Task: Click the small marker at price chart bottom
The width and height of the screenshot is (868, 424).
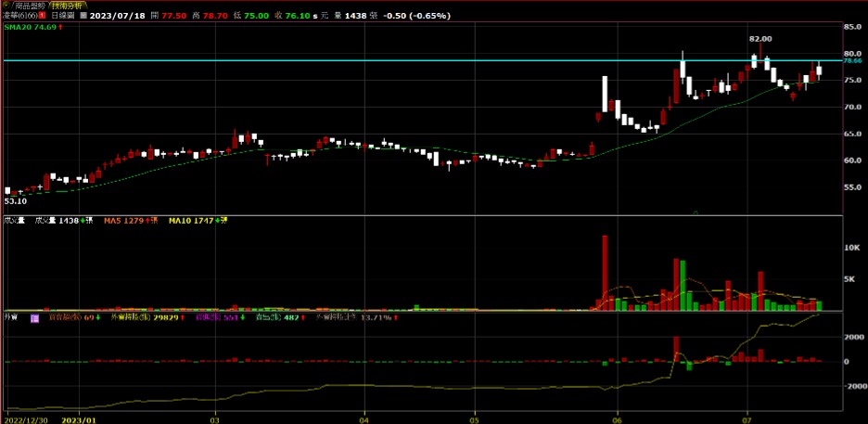Action: (696, 212)
